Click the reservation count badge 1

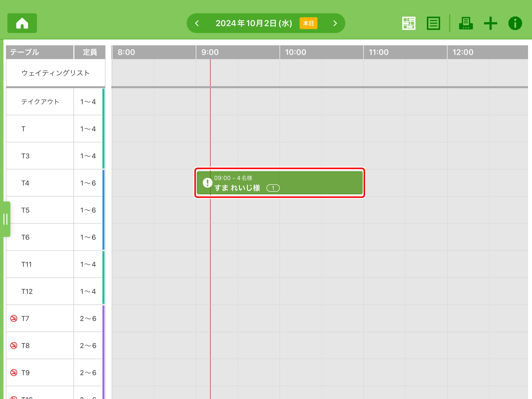click(x=273, y=188)
